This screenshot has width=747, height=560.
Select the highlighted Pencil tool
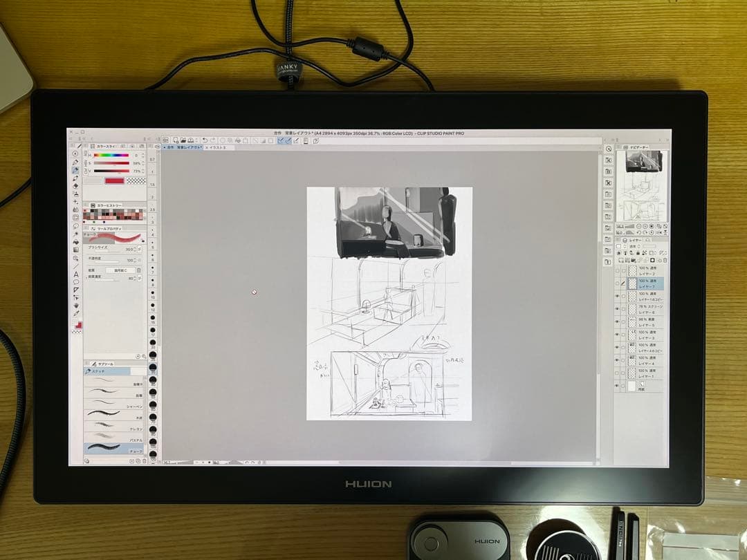coord(75,170)
